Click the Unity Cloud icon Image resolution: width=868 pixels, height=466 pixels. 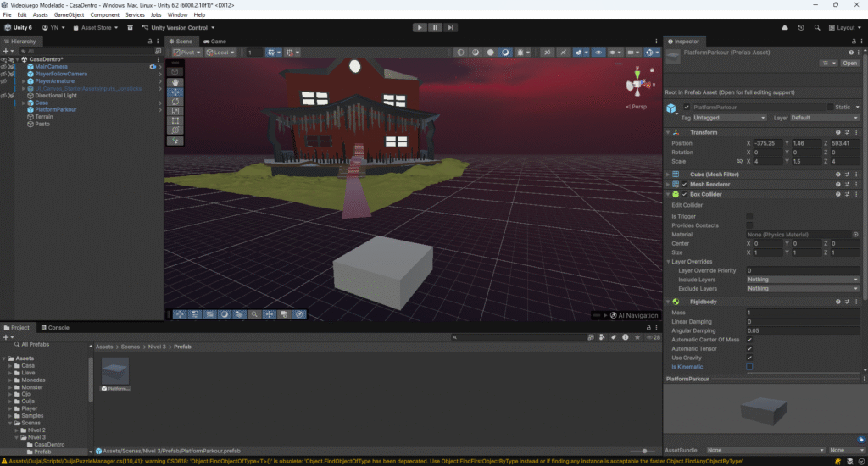pyautogui.click(x=785, y=27)
